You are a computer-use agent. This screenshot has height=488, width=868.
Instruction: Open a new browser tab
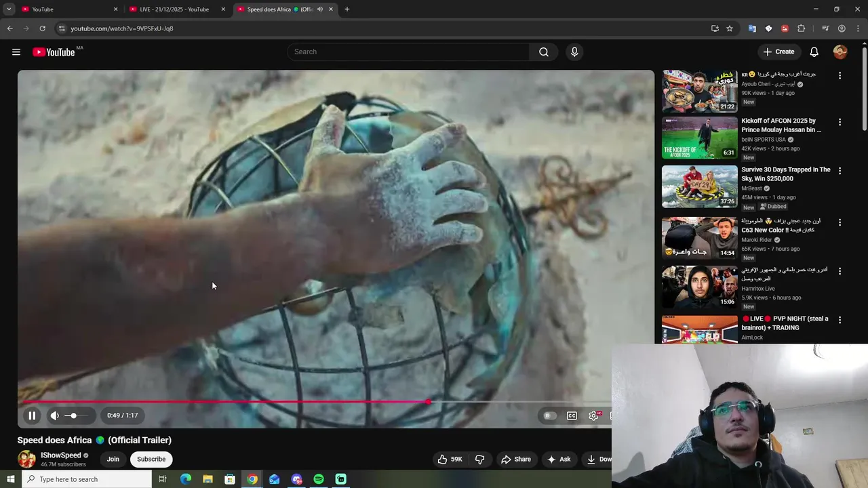(347, 9)
